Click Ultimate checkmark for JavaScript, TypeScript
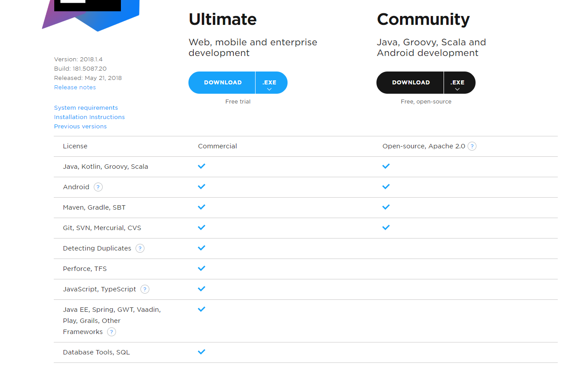Screen dimensions: 588x374 201,289
